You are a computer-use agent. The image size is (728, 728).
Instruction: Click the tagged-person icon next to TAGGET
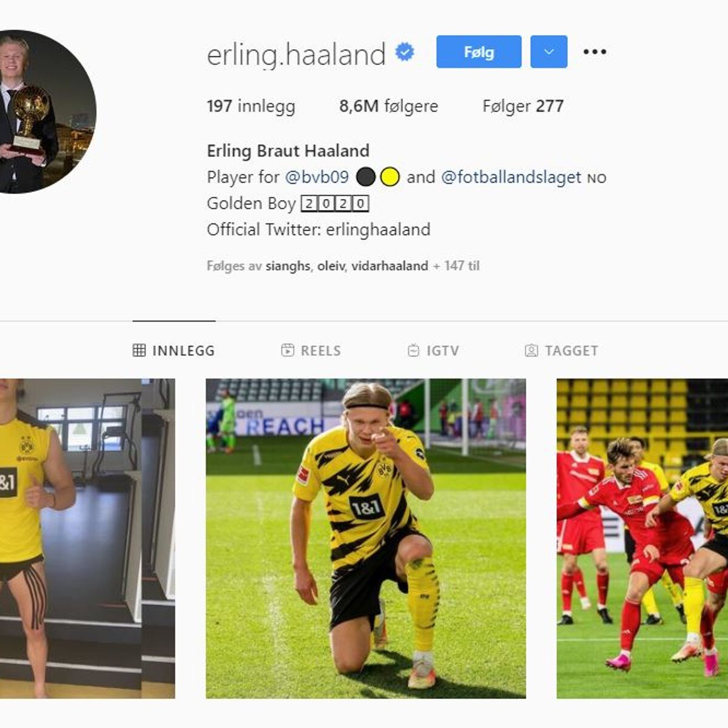(531, 350)
